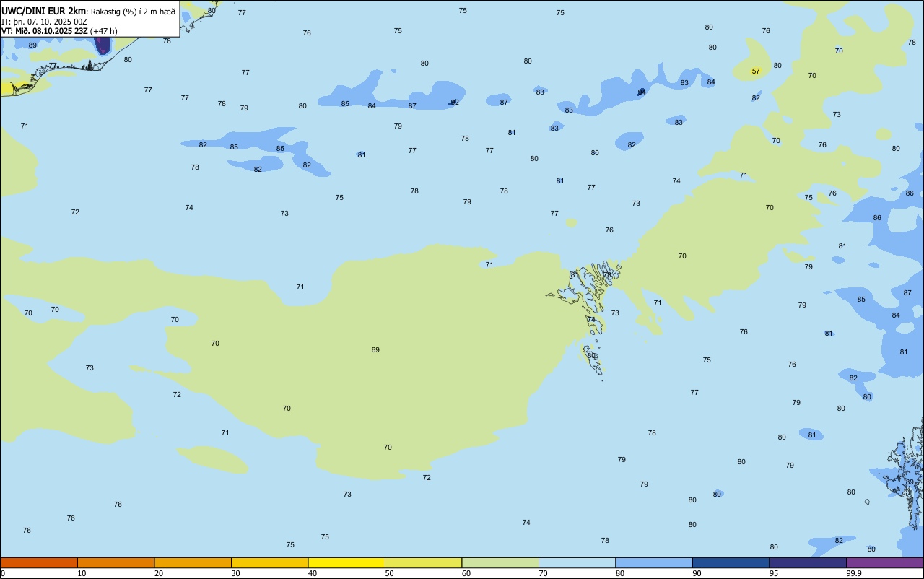The width and height of the screenshot is (924, 579).
Task: Click the 95–99.9 indigo legend swatch
Action: tap(808, 562)
